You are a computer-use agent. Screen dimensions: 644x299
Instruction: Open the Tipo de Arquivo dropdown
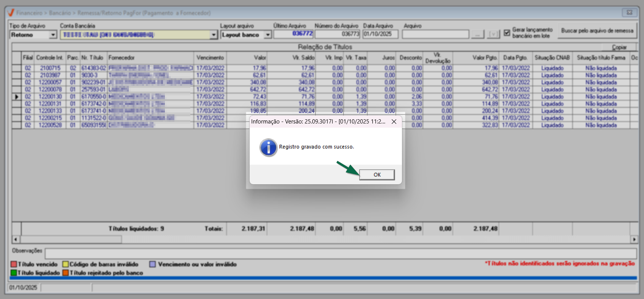pos(53,35)
